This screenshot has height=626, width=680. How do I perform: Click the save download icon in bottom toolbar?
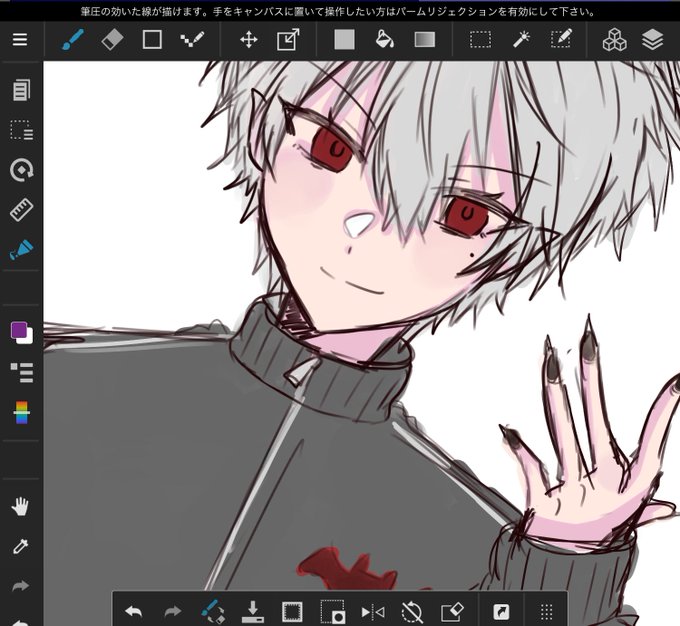253,612
